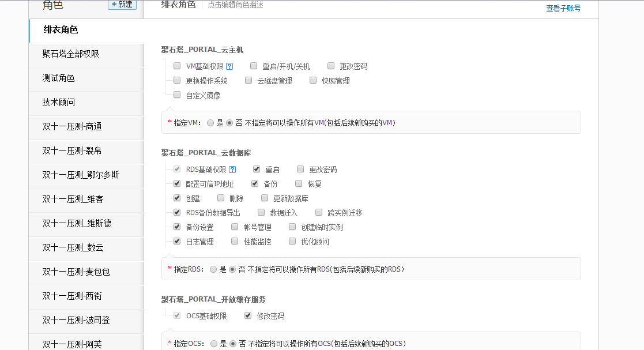Image resolution: width=644 pixels, height=350 pixels.
Task: Check 更改密码 under 云数据库
Action: point(300,169)
